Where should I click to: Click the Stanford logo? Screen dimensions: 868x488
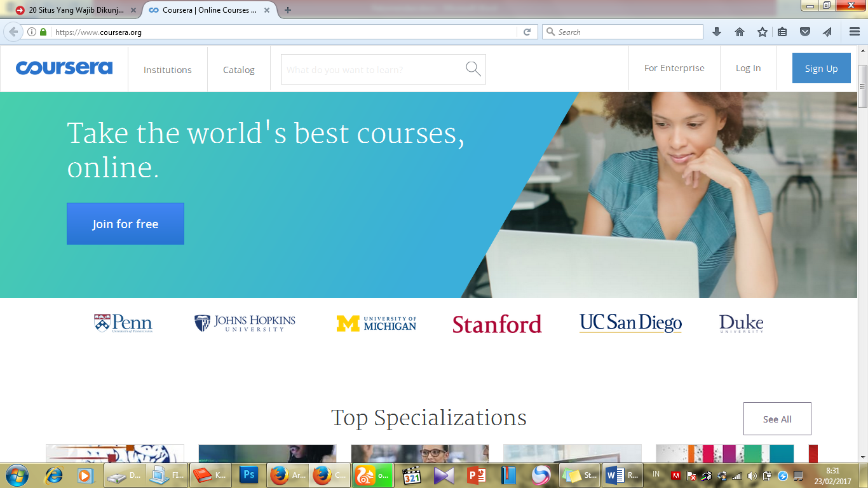click(x=497, y=324)
